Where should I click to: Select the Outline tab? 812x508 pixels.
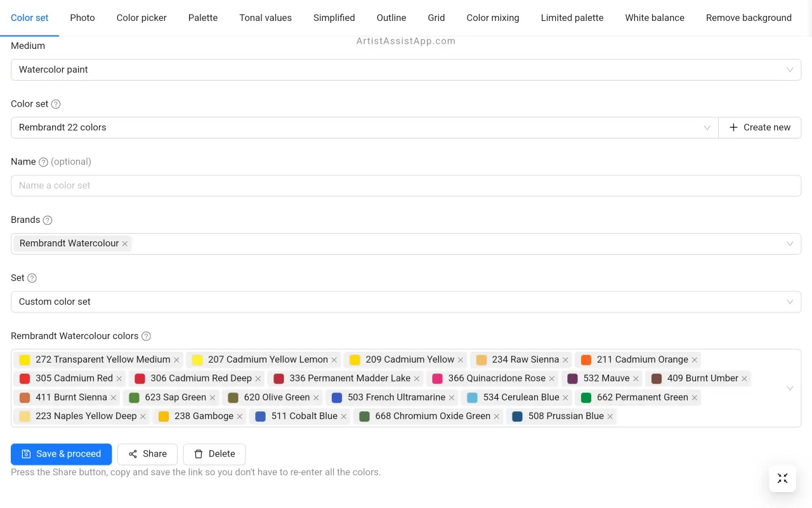point(391,18)
